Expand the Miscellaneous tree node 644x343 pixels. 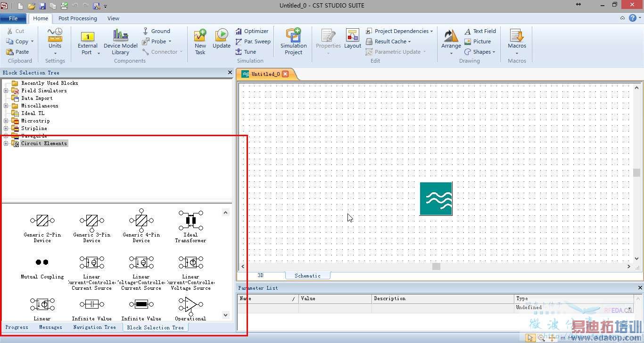(x=6, y=106)
